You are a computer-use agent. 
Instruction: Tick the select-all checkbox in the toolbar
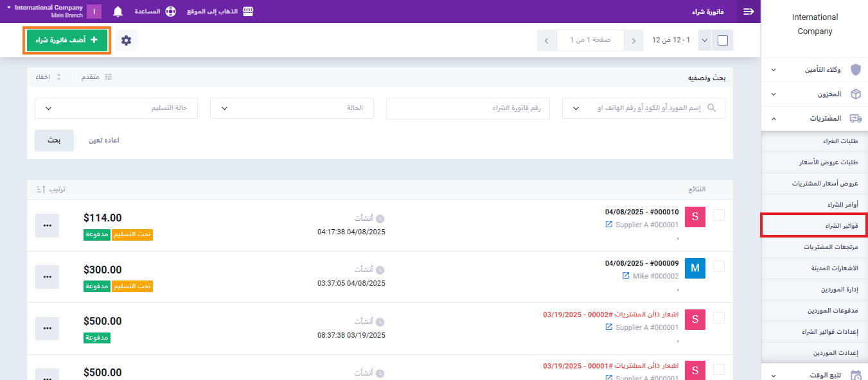pyautogui.click(x=723, y=40)
